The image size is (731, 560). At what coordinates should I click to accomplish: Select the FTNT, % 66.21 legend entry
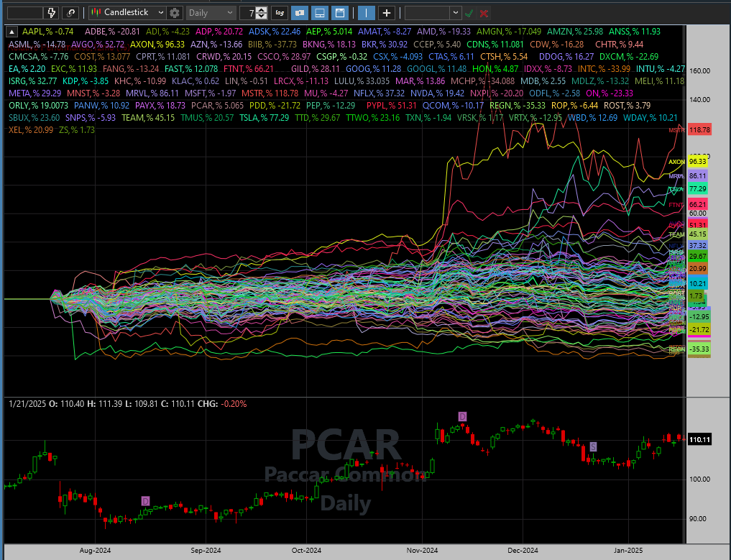(248, 68)
